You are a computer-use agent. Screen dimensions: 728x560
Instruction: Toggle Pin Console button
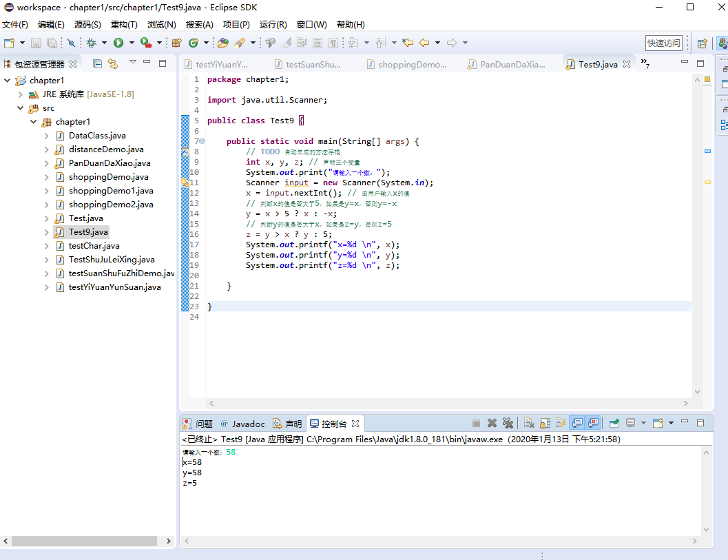[614, 422]
